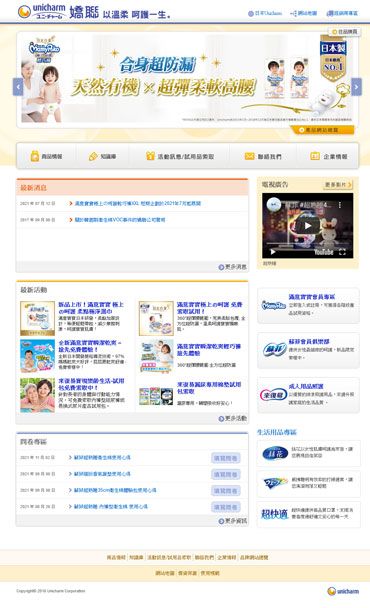Click the main MamyPoko banner image
The image size is (370, 608).
pyautogui.click(x=187, y=79)
